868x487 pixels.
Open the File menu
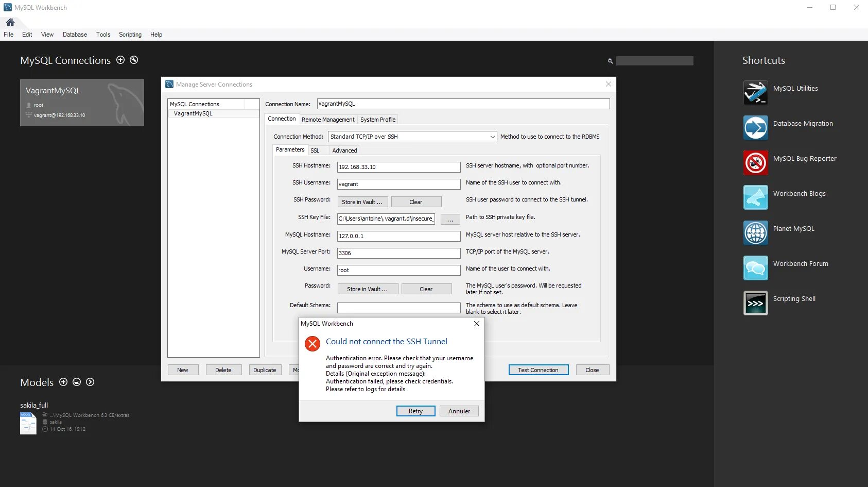tap(9, 35)
